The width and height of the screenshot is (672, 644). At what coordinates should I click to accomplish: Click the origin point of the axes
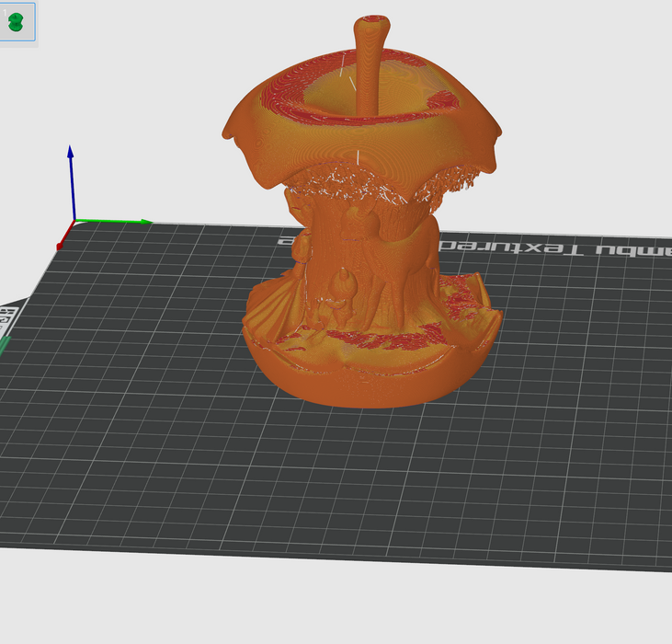[x=74, y=222]
